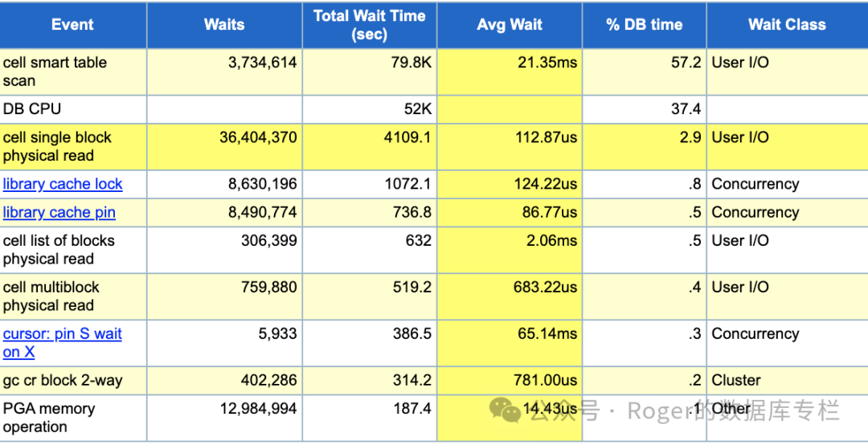Click the Wait Class column header
Screen dimensions: 868x445
pyautogui.click(x=787, y=24)
